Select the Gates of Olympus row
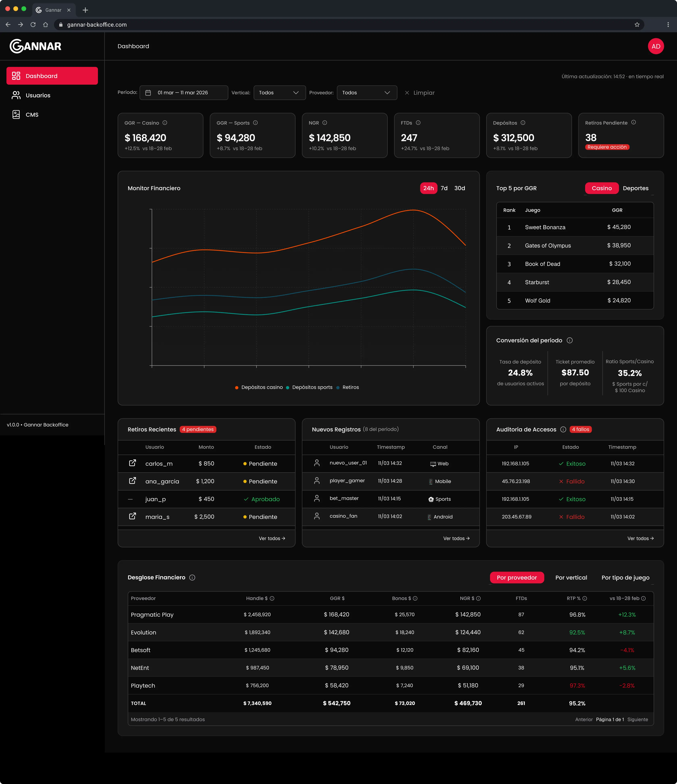The image size is (677, 784). (575, 245)
